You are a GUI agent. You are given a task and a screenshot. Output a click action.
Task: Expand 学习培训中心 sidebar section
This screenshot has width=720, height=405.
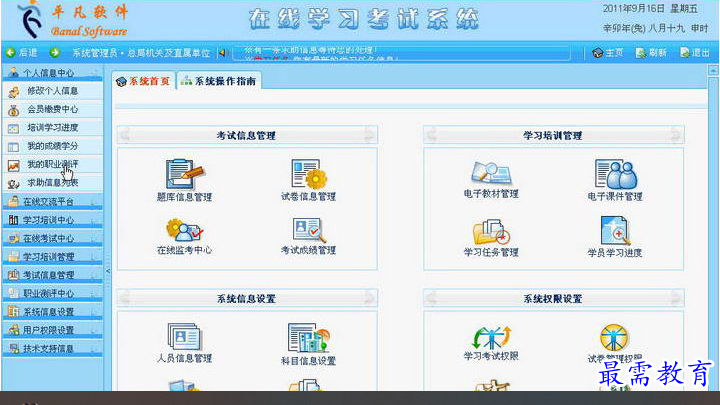(52, 220)
